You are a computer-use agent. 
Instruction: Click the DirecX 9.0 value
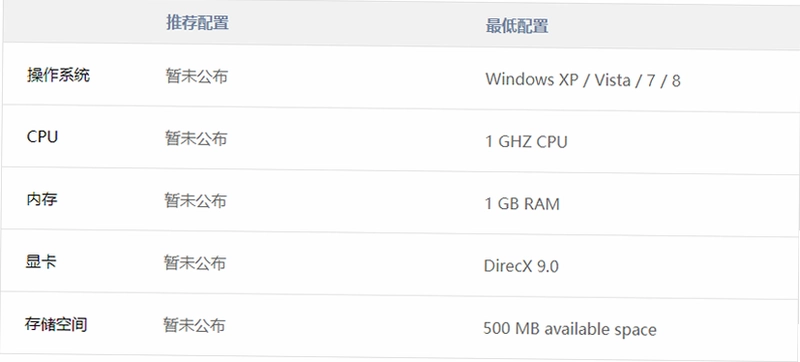(521, 266)
